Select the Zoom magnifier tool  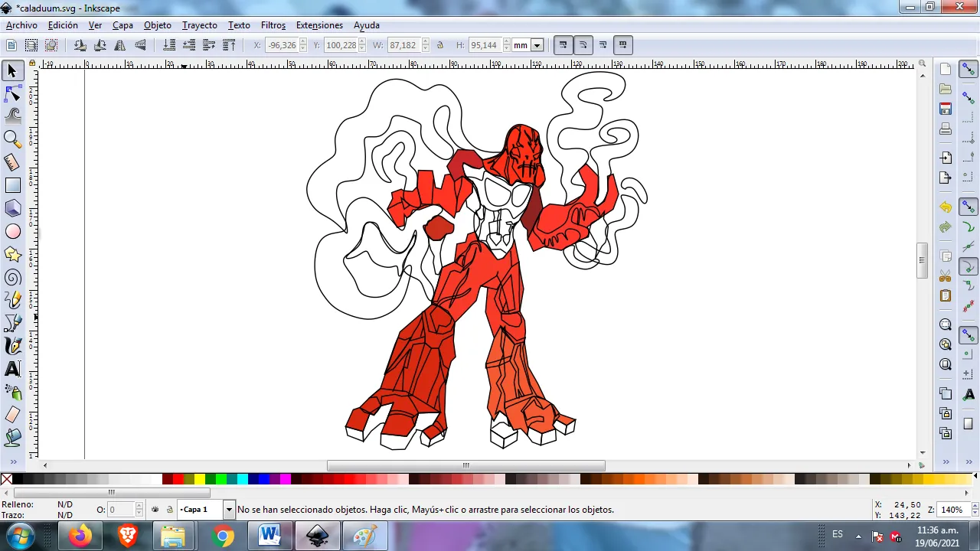click(12, 139)
